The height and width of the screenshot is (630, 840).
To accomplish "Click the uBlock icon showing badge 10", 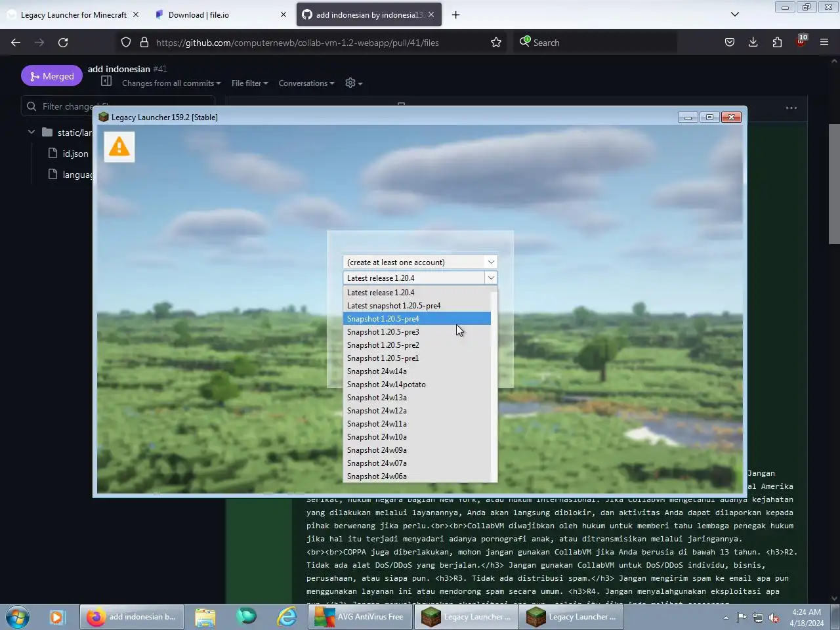I will click(801, 41).
